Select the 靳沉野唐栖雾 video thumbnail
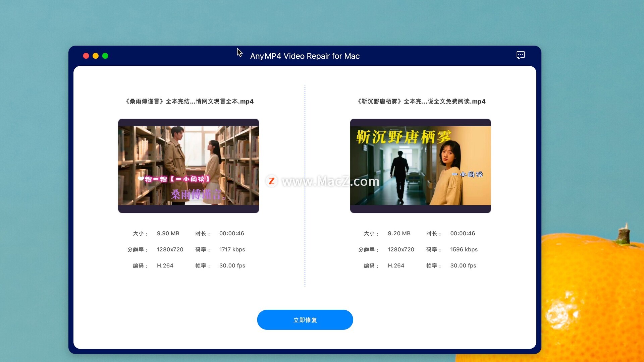The width and height of the screenshot is (644, 362). pyautogui.click(x=421, y=166)
